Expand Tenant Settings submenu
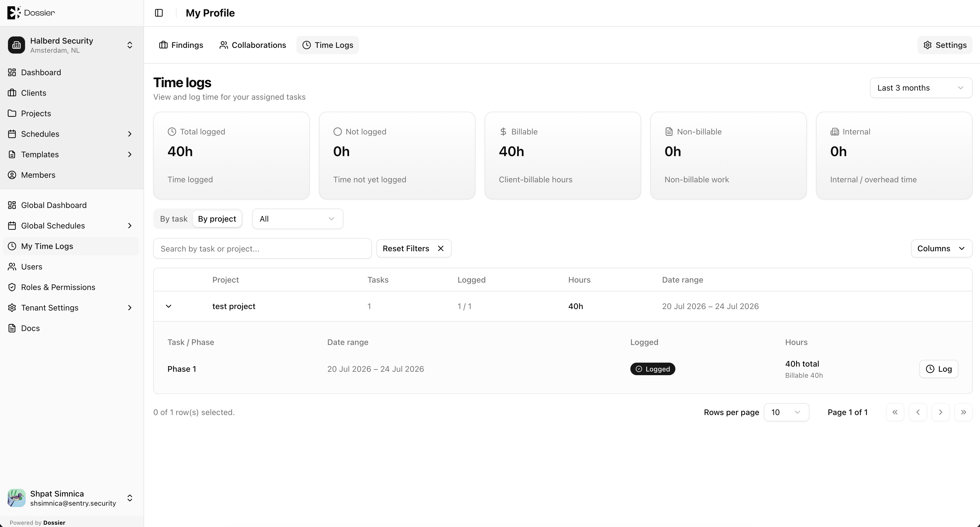Viewport: 980px width, 527px height. tap(130, 308)
